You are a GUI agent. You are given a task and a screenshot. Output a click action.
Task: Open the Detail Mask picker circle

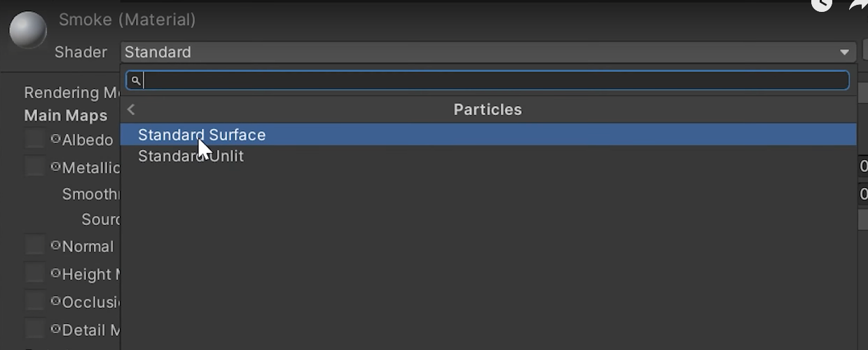coord(56,329)
